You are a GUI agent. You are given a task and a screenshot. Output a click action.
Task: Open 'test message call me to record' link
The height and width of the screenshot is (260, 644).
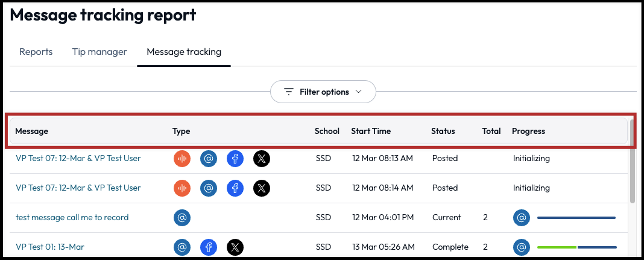click(x=72, y=218)
